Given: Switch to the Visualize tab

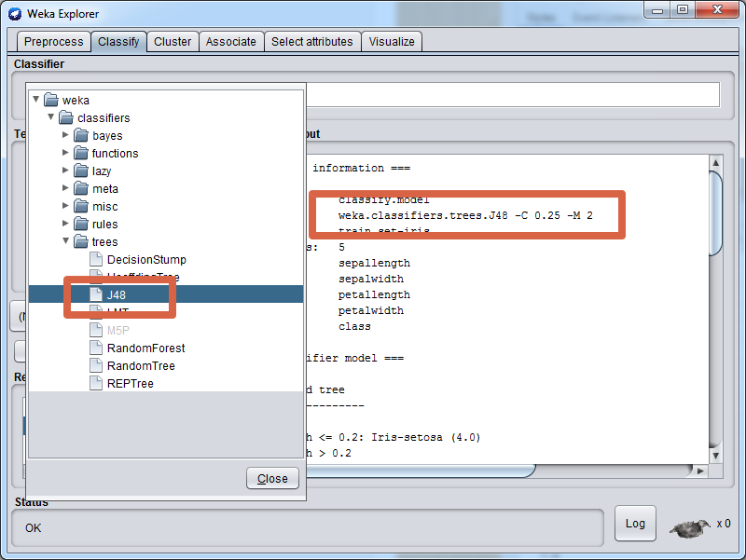Looking at the screenshot, I should click(x=392, y=42).
